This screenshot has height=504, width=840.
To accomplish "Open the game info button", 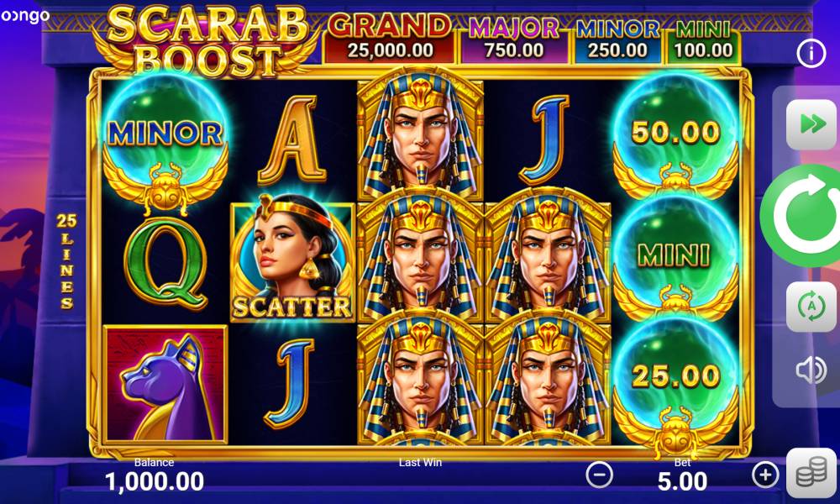I will click(x=811, y=52).
